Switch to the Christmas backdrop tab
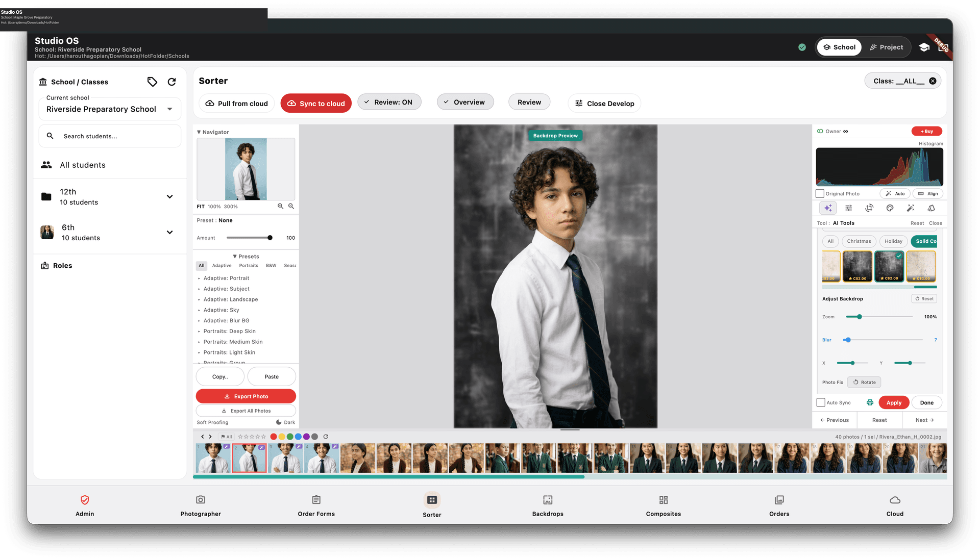 click(x=859, y=241)
